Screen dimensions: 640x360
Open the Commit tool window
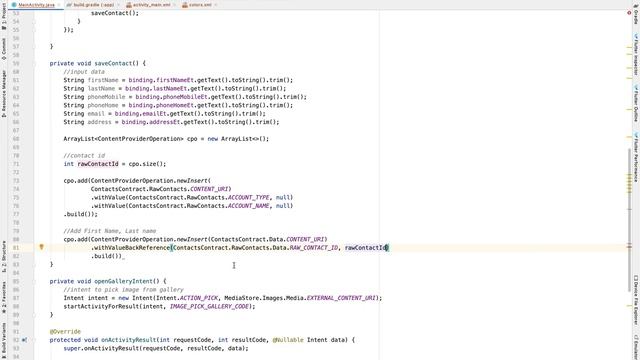[4, 49]
